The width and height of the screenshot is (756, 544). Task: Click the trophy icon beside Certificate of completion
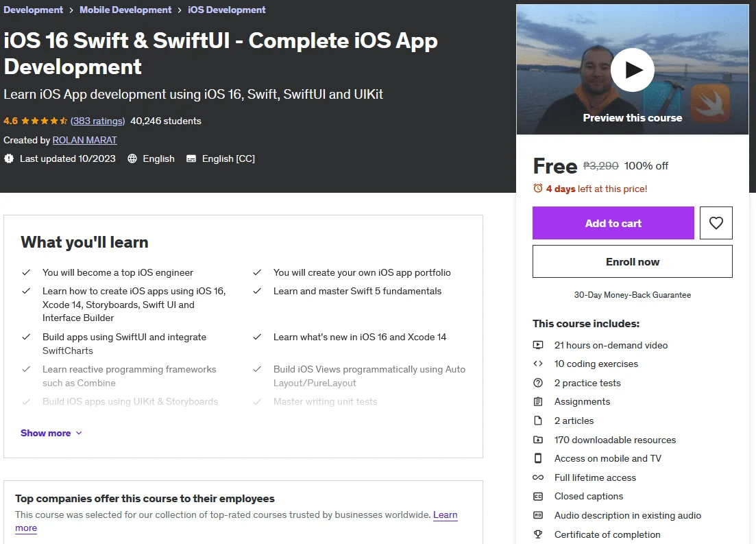[538, 534]
